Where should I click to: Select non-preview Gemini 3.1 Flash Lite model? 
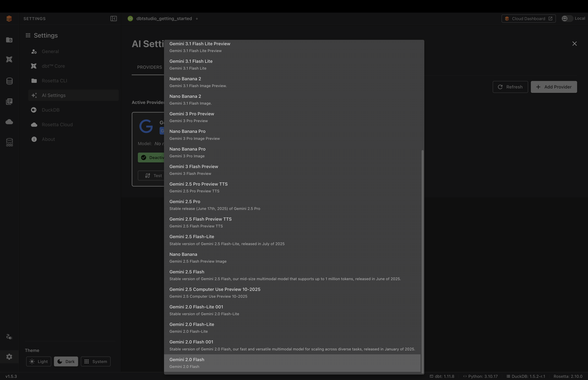tap(292, 64)
